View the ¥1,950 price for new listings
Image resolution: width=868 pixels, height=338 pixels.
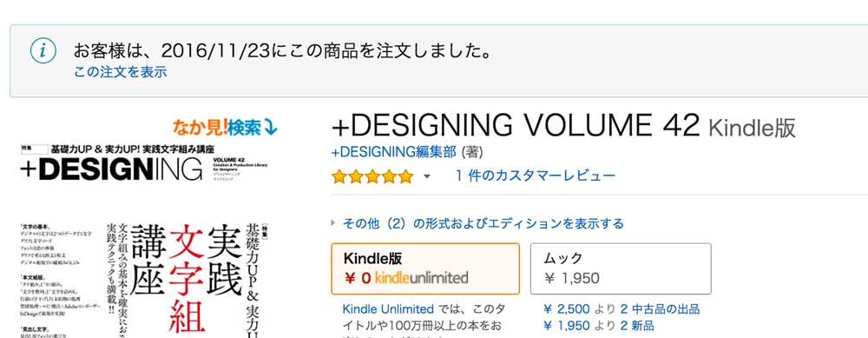click(x=568, y=325)
